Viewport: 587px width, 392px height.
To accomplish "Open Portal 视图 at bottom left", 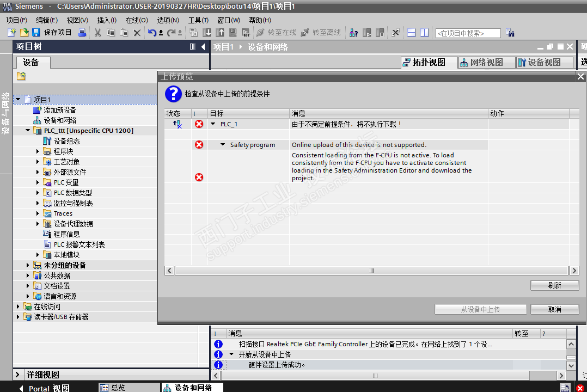I will click(x=44, y=388).
